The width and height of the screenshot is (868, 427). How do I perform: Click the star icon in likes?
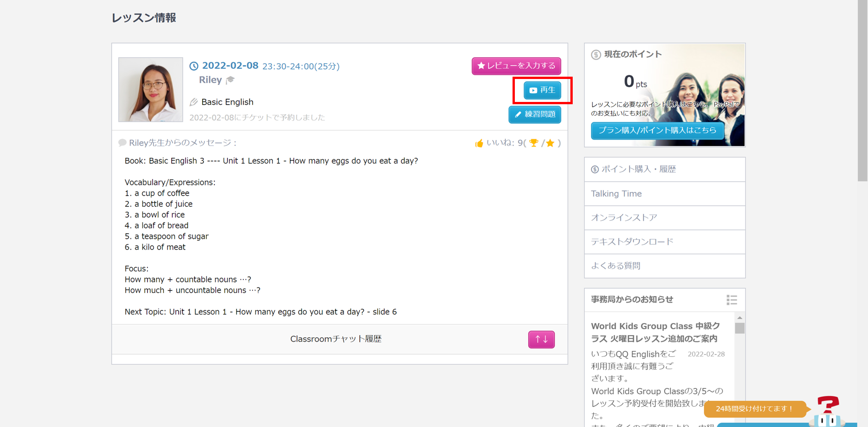(550, 143)
